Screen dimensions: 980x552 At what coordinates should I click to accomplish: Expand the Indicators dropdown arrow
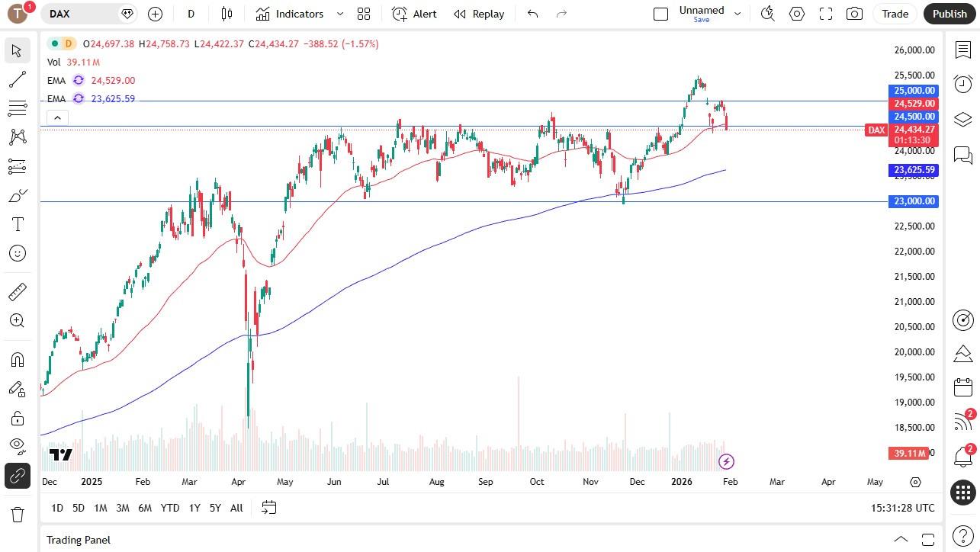point(339,14)
